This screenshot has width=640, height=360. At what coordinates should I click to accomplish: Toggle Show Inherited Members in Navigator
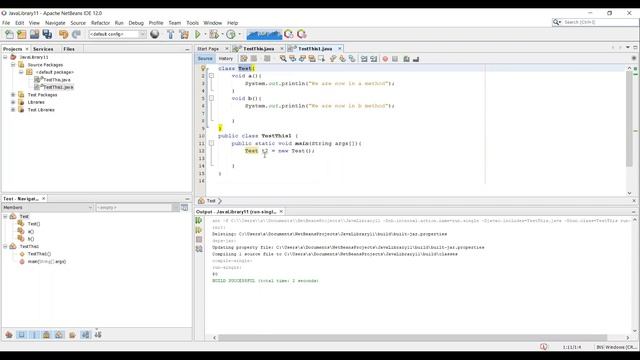pyautogui.click(x=9, y=335)
